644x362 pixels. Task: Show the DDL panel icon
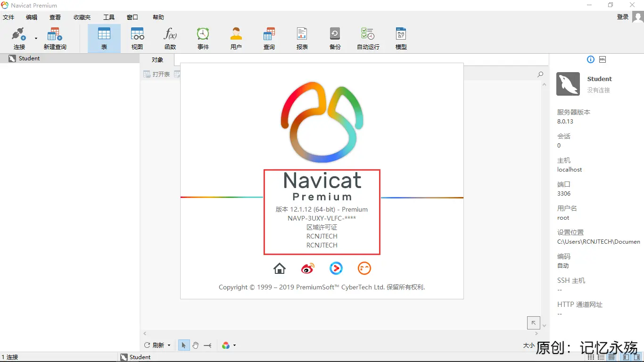pos(603,59)
